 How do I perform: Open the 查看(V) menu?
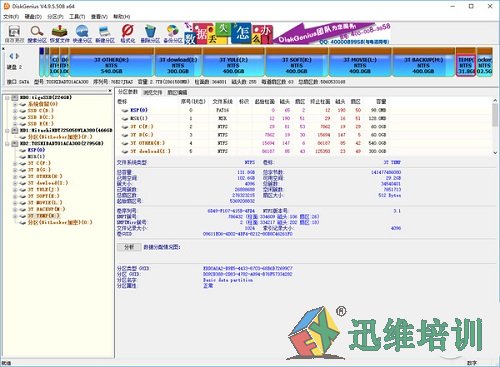[99, 16]
